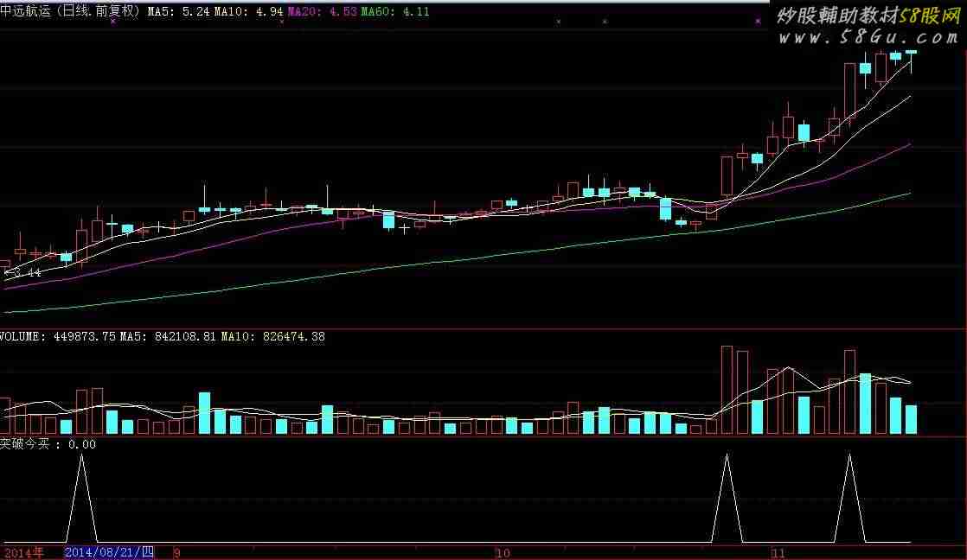The image size is (967, 560).
Task: Select the green MA60: 4.11 label
Action: (395, 11)
